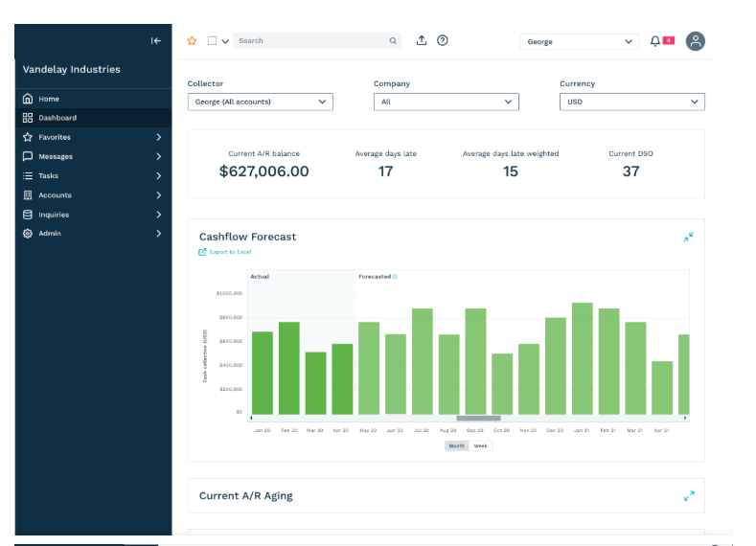Click the upload/share icon in the top bar

point(422,40)
